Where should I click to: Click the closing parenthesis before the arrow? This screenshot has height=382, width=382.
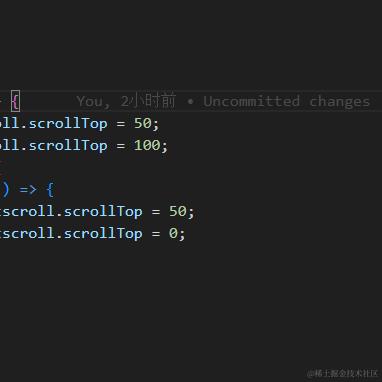coord(6,190)
